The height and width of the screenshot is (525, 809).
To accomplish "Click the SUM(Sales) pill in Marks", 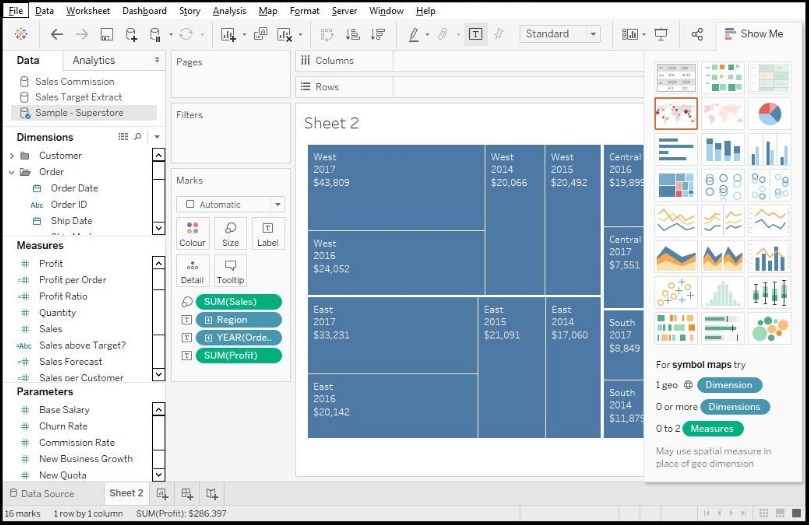I will point(239,302).
